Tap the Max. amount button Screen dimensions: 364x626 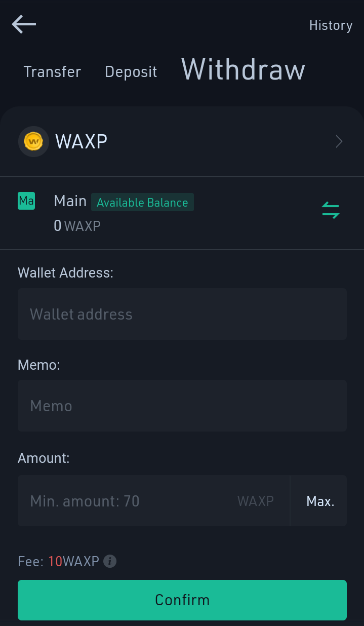[320, 501]
